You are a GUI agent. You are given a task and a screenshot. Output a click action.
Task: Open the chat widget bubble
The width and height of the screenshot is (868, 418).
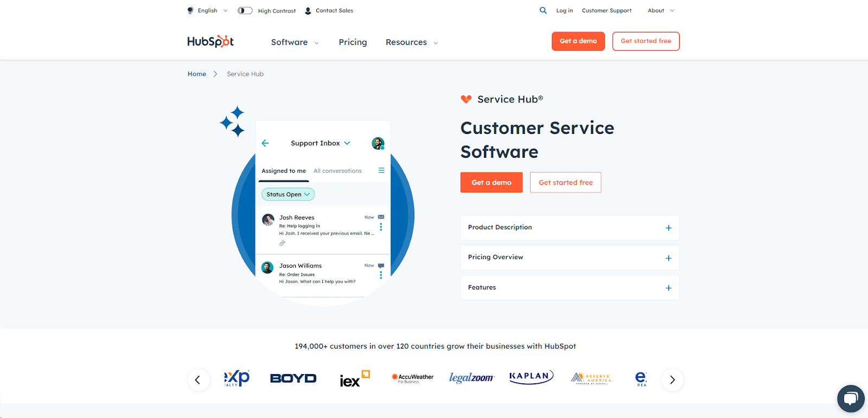(851, 399)
